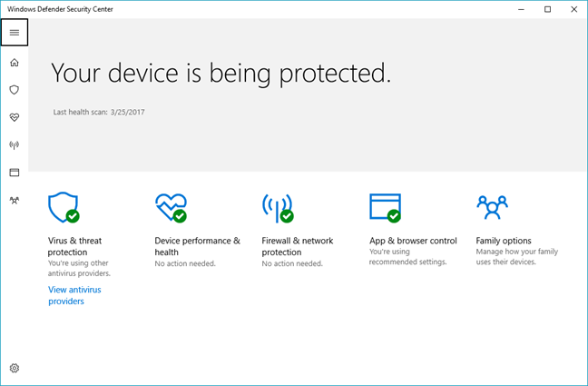Screen dimensions: 588x386
Task: Click the large App & browser window icon
Action: pyautogui.click(x=385, y=208)
